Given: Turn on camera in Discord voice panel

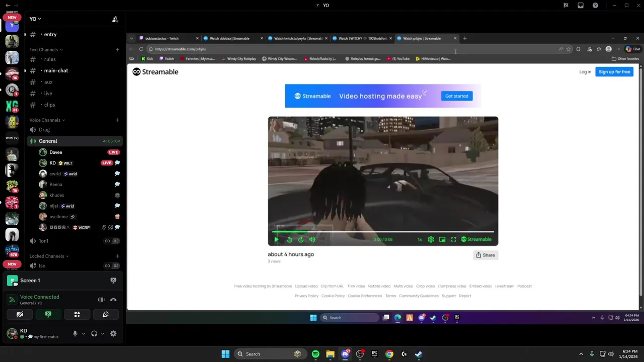Looking at the screenshot, I should click(x=20, y=314).
